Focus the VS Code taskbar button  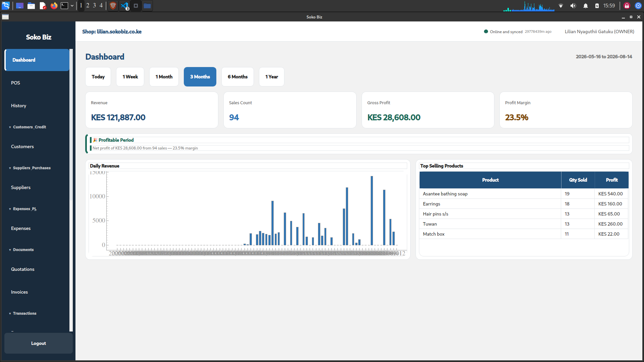pos(125,6)
